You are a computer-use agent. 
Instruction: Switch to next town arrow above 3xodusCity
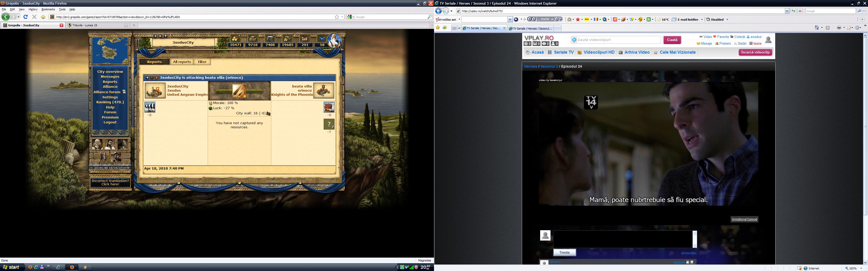click(x=160, y=36)
